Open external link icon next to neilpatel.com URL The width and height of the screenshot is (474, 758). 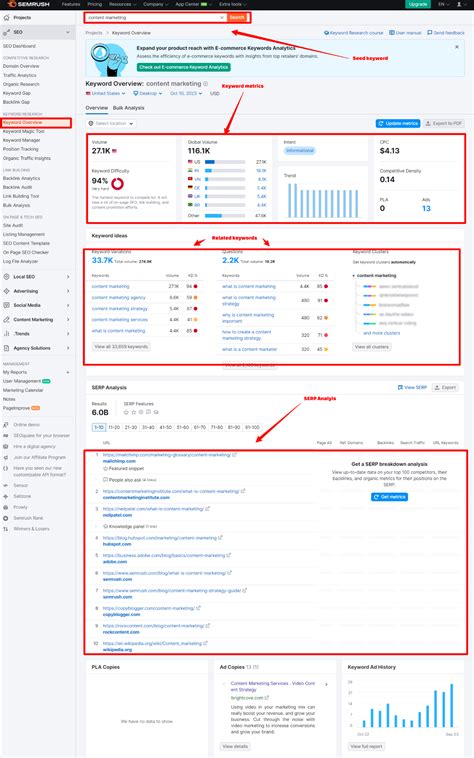pyautogui.click(x=208, y=509)
